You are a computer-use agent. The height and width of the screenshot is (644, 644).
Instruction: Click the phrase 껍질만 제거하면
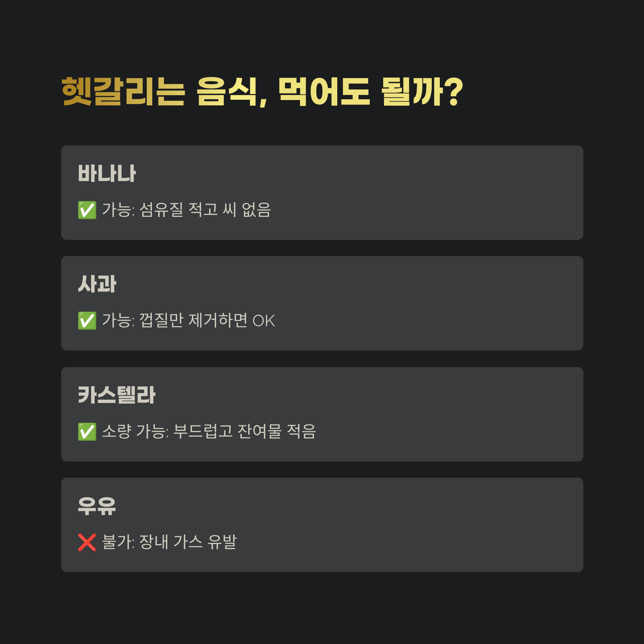193,320
